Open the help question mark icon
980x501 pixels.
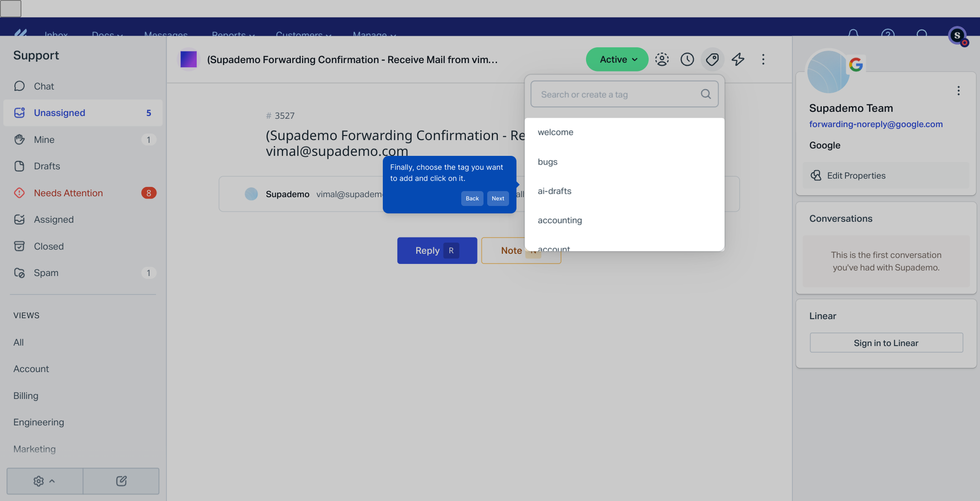point(888,33)
